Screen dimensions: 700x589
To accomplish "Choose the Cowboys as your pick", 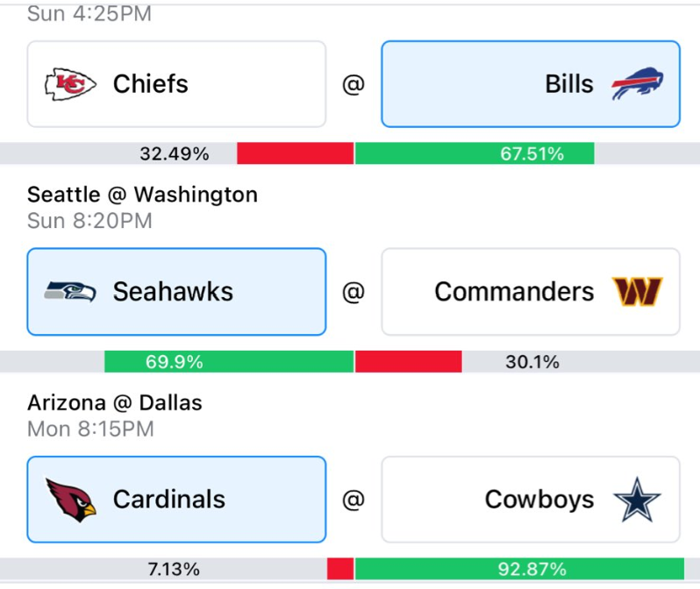I will click(x=530, y=500).
